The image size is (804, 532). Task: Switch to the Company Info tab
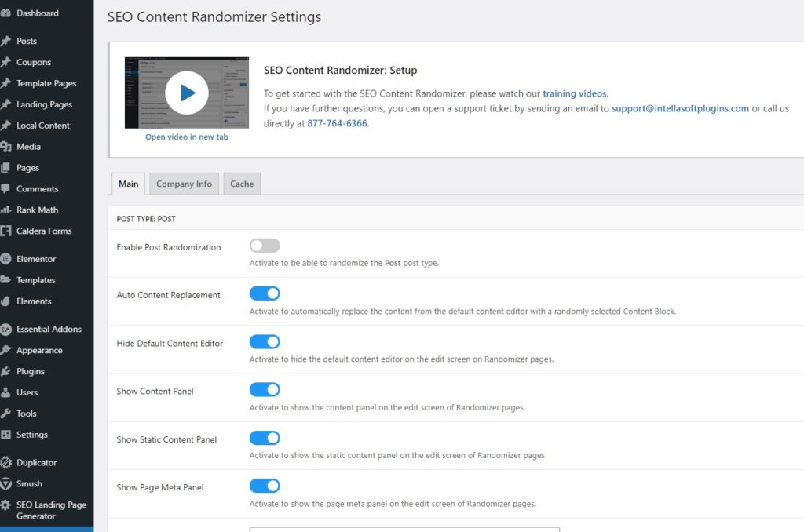[183, 184]
